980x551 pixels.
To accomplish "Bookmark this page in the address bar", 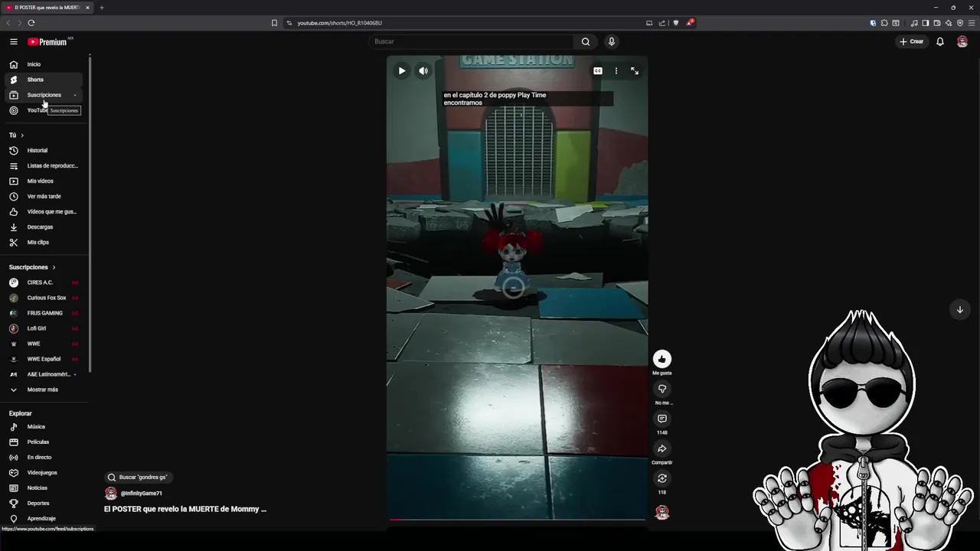I will pos(274,23).
